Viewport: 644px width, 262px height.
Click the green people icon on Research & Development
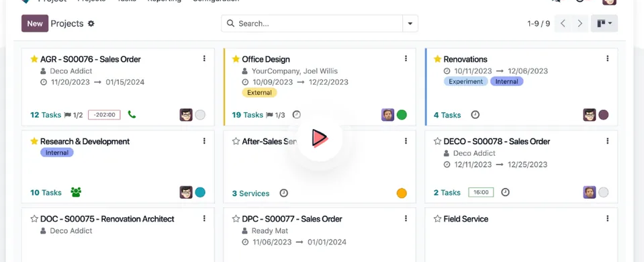[76, 192]
